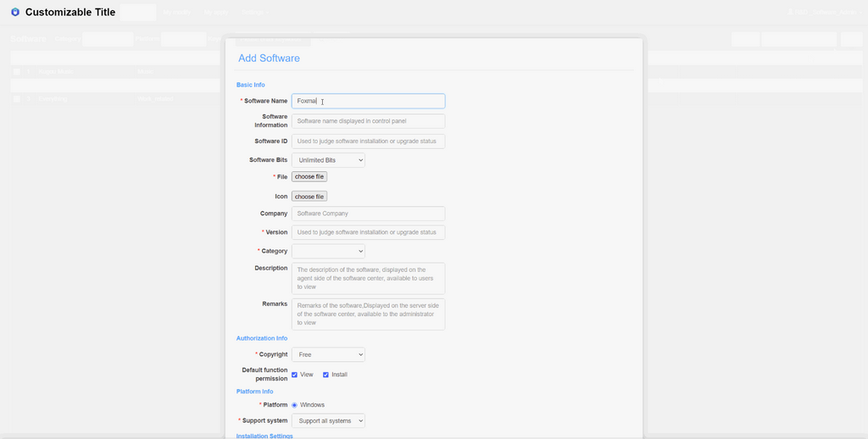This screenshot has height=439, width=868.
Task: Click into the Version field
Action: [368, 232]
